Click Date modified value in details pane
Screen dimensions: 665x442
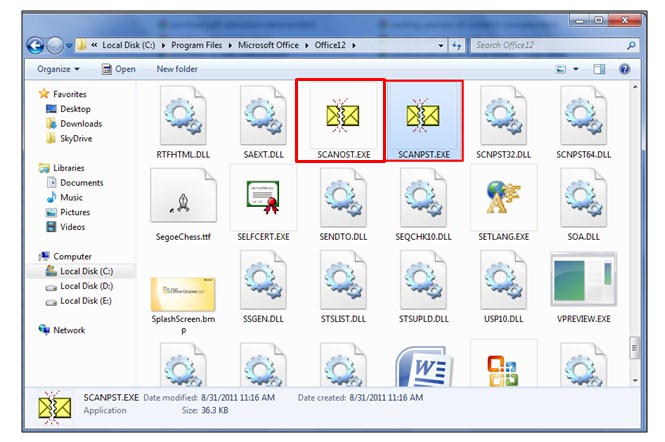(x=238, y=398)
